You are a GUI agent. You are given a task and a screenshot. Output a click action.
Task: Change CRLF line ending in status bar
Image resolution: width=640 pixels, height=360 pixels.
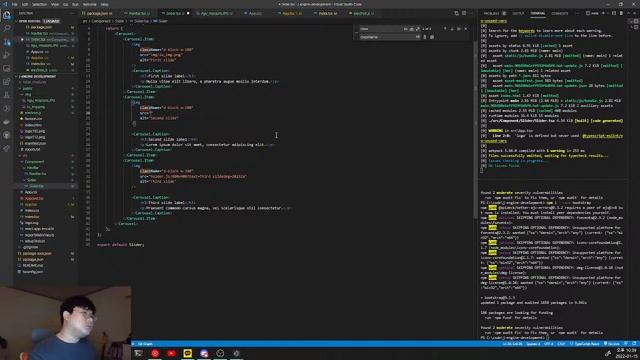561,344
